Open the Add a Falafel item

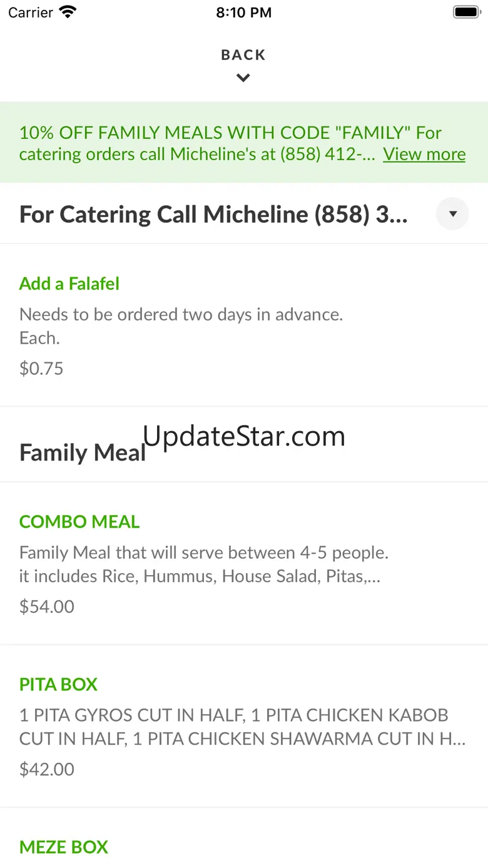tap(69, 283)
